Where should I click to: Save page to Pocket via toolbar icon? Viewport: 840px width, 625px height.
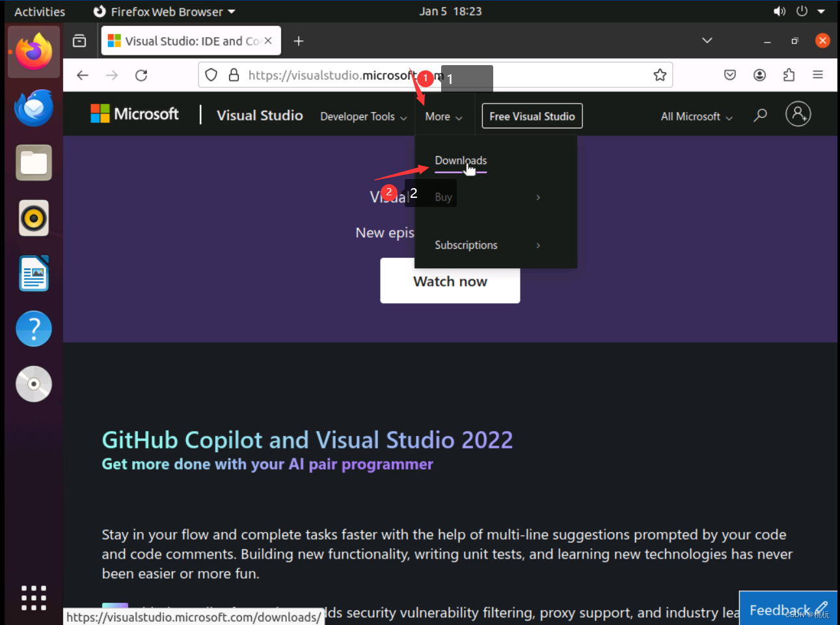tap(729, 75)
